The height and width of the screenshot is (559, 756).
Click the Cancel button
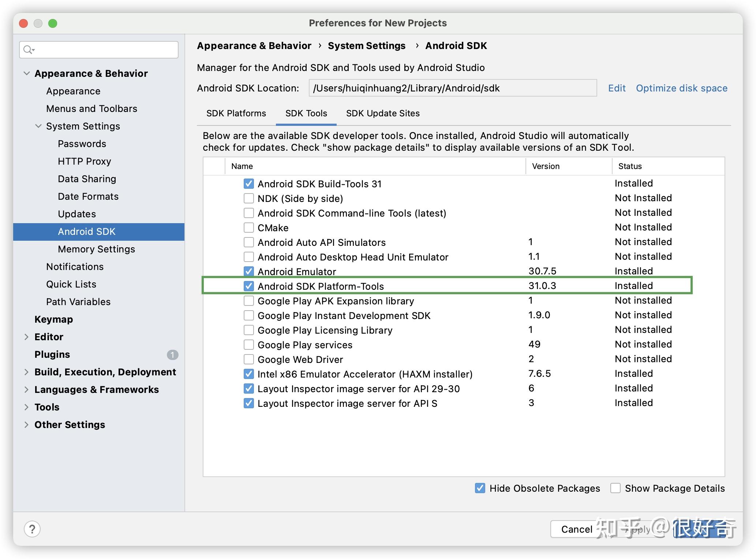tap(576, 529)
